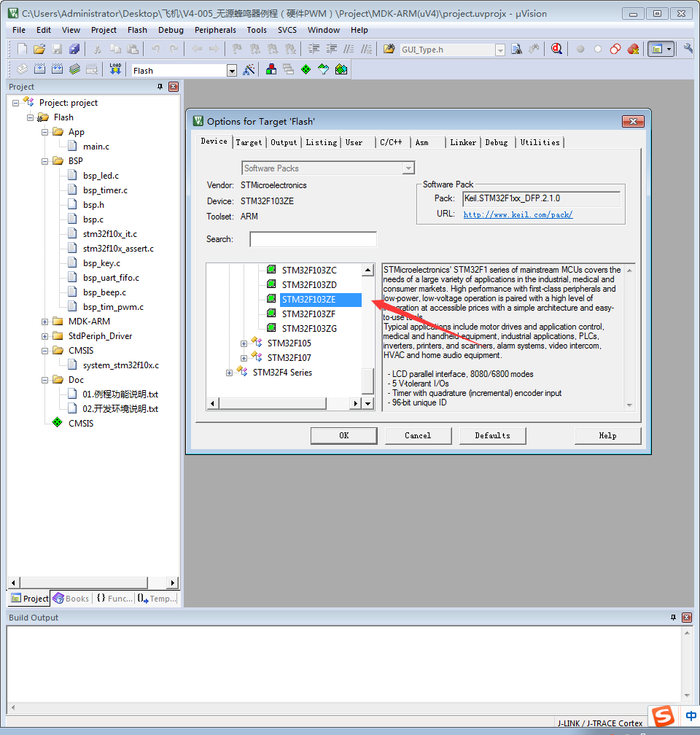Toggle the Project Window toolbar button
This screenshot has height=735, width=700.
coord(657,49)
